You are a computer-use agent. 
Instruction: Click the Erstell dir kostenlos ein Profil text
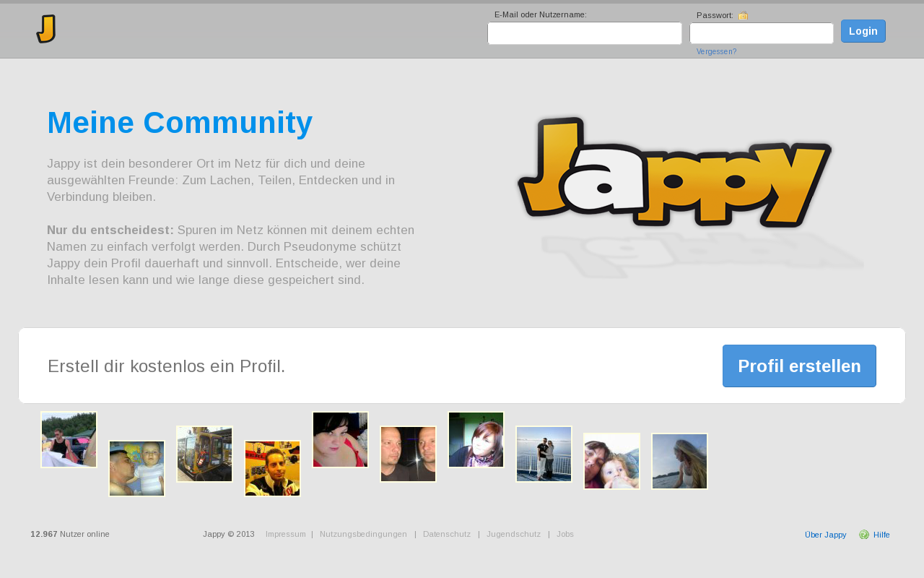tap(167, 366)
